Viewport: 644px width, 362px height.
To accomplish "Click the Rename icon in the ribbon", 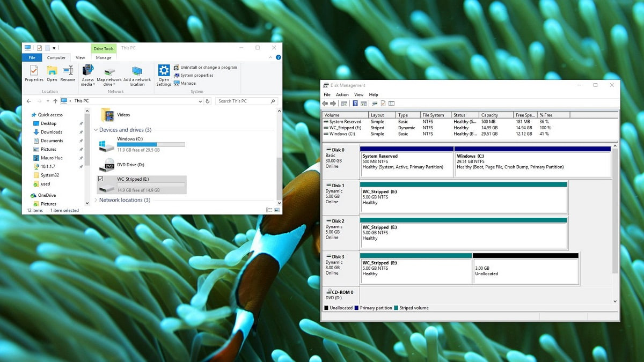I will (68, 73).
